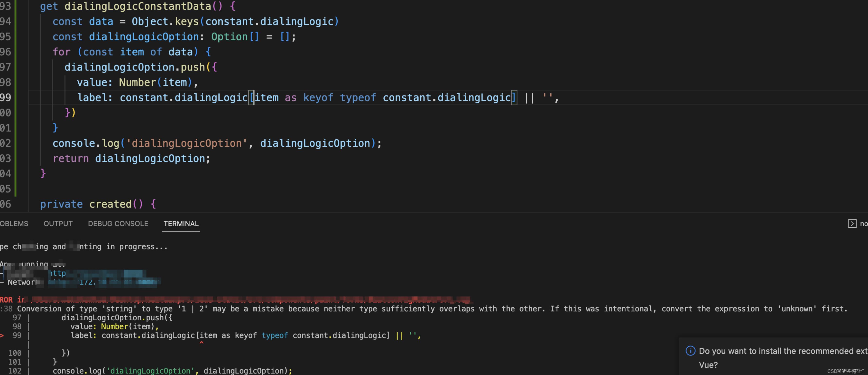Click the 'Conversion of type' error message in terminal
This screenshot has width=868, height=375.
pos(432,309)
